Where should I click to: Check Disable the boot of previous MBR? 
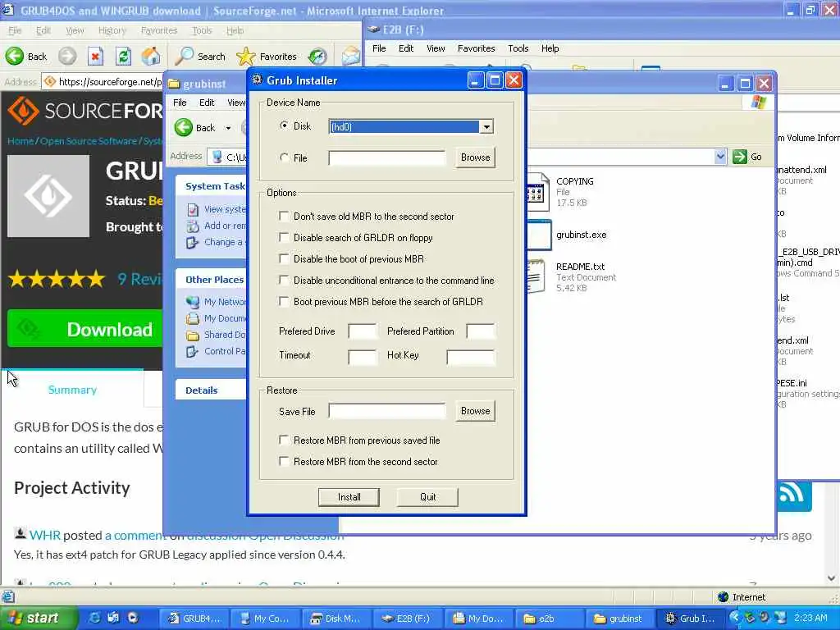[284, 258]
